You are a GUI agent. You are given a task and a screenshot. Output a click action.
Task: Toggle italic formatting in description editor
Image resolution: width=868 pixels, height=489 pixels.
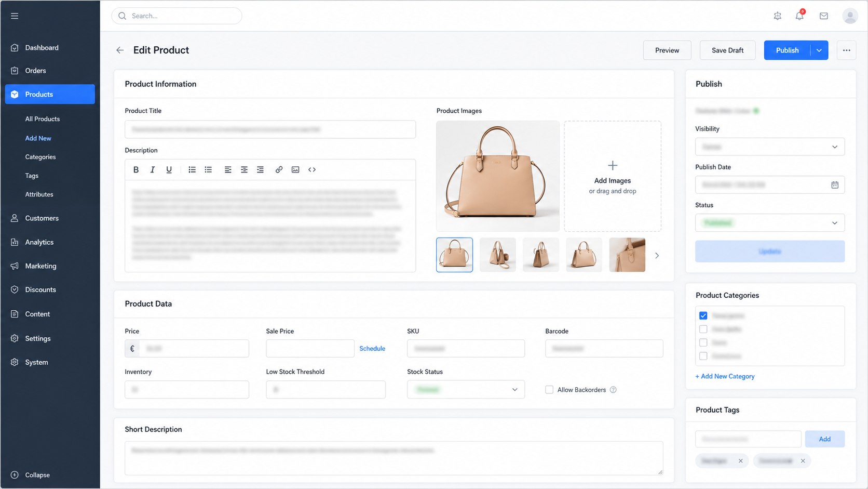(x=153, y=170)
